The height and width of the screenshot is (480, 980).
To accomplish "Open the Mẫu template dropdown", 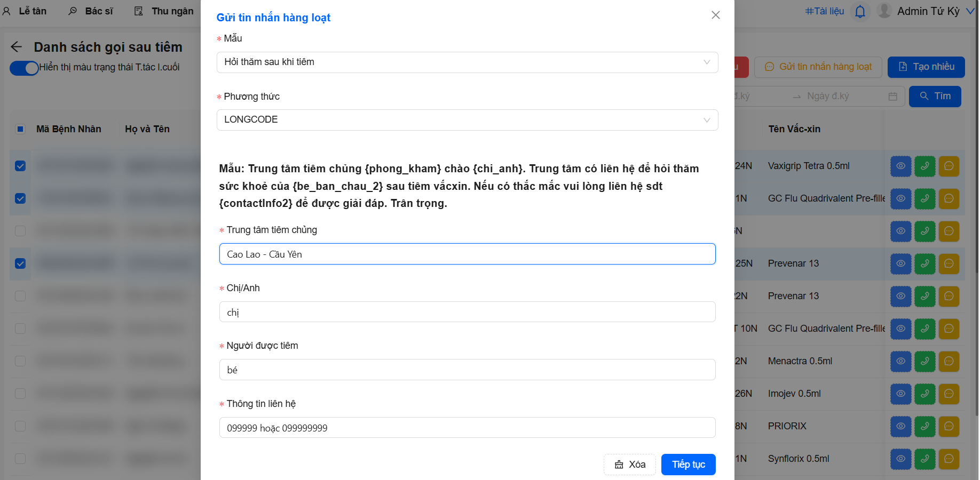I will click(x=467, y=62).
